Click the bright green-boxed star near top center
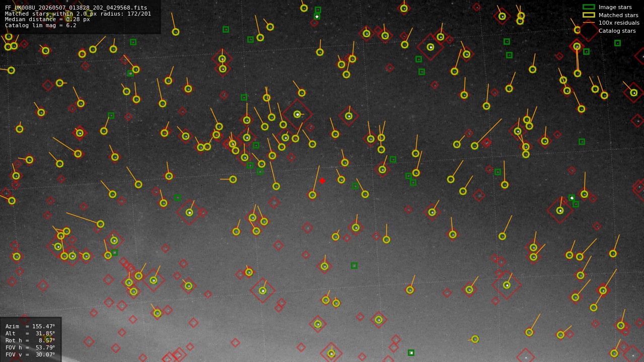The height and width of the screenshot is (362, 644). [x=317, y=16]
